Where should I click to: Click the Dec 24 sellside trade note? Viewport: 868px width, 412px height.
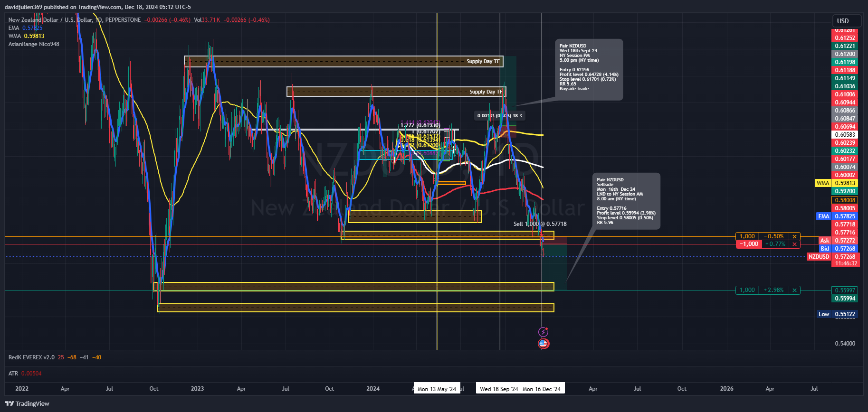pyautogui.click(x=627, y=201)
